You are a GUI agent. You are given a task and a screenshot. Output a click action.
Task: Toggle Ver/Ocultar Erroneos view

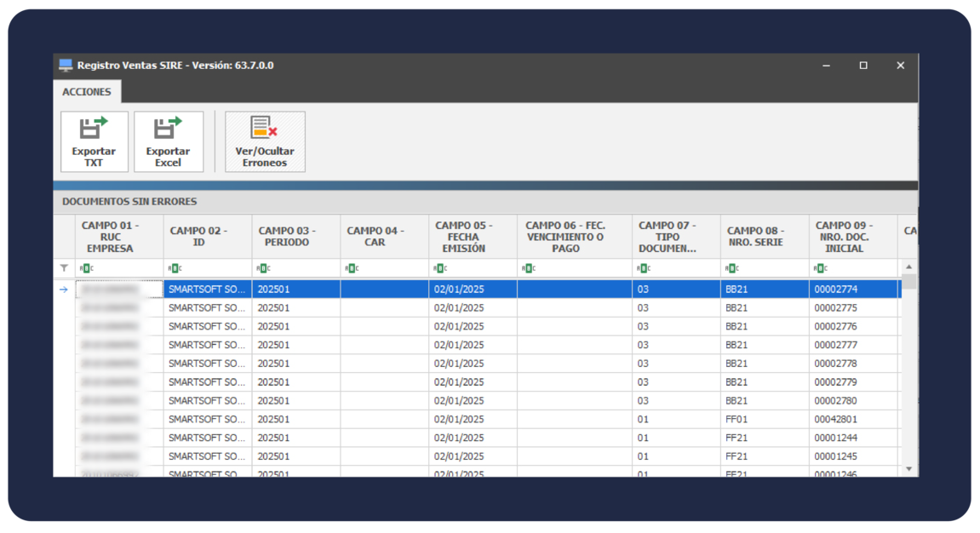tap(265, 141)
